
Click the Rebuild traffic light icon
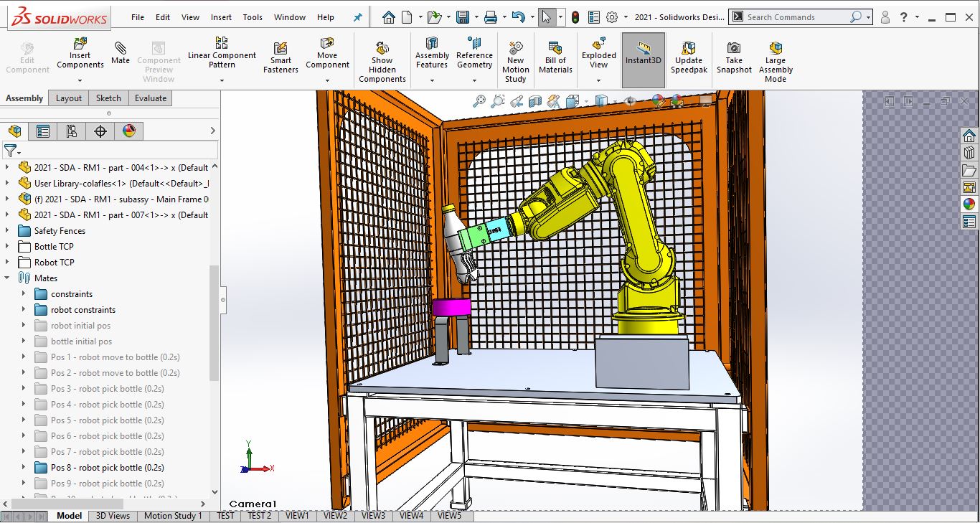click(x=575, y=17)
